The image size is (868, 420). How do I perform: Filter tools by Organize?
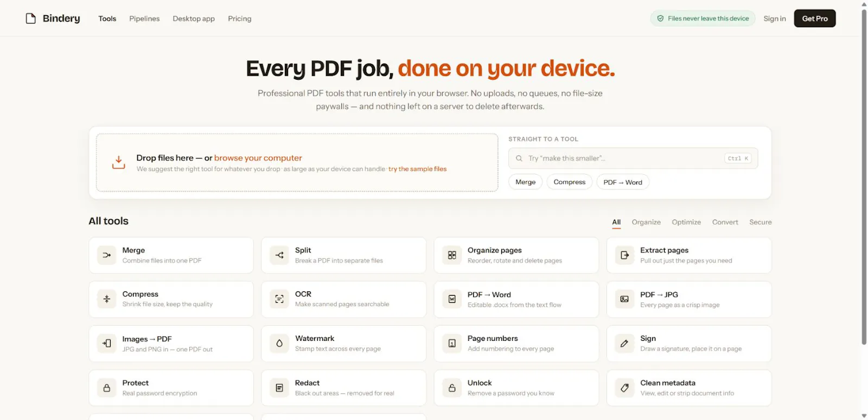pyautogui.click(x=646, y=222)
